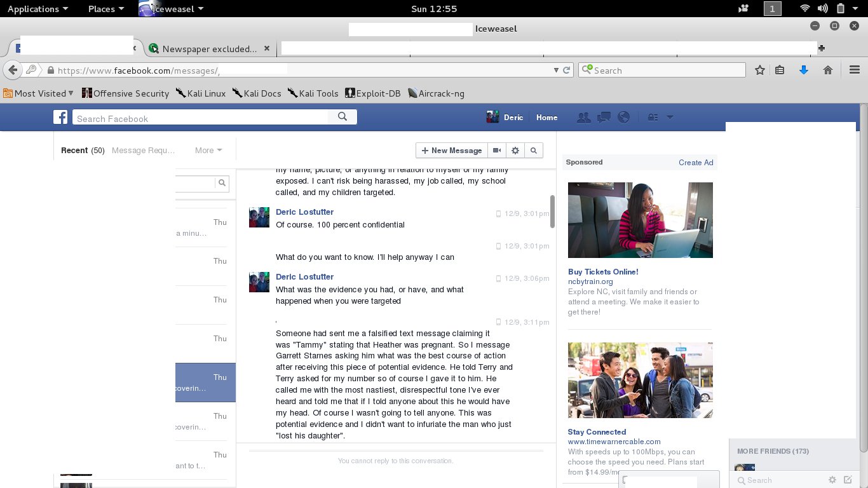Click the Time Warner ad group photo
This screenshot has height=488, width=868.
coord(641,380)
